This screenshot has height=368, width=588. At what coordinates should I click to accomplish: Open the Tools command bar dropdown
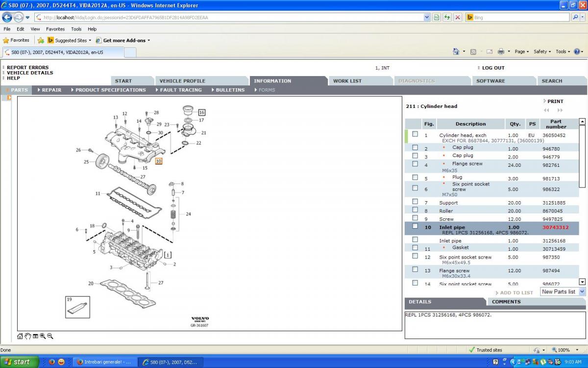[x=563, y=52]
